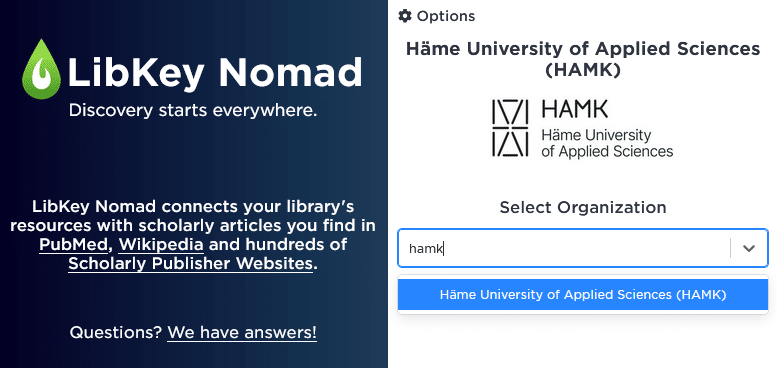Click the green LibKey droplet logo icon
This screenshot has height=368, width=777.
pyautogui.click(x=42, y=69)
